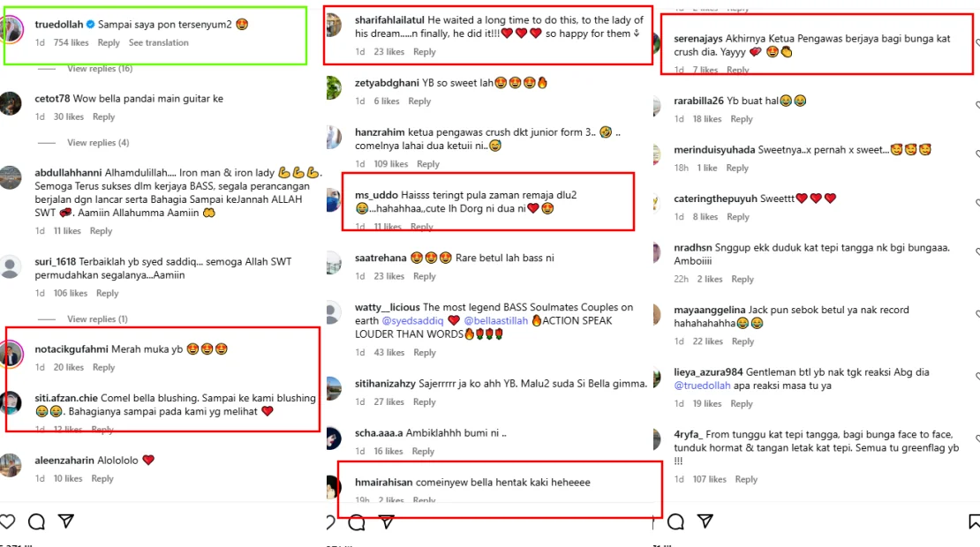Viewport: 980px width, 547px height.
Task: Click See translation on truedollah's comment
Action: [x=158, y=42]
